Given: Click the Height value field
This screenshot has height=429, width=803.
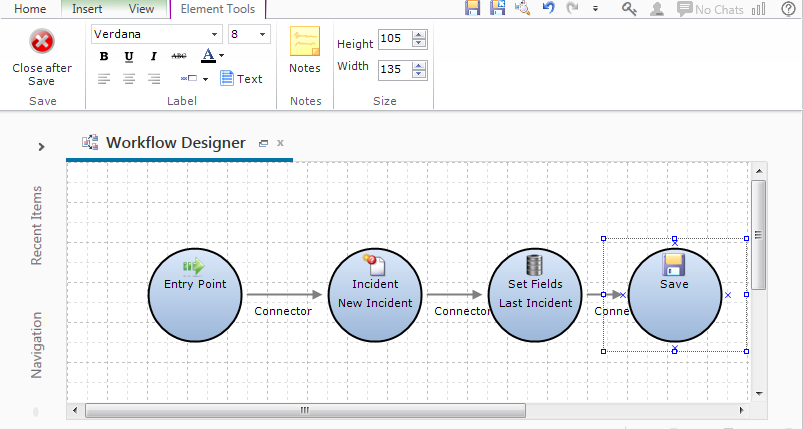Looking at the screenshot, I should pos(395,38).
